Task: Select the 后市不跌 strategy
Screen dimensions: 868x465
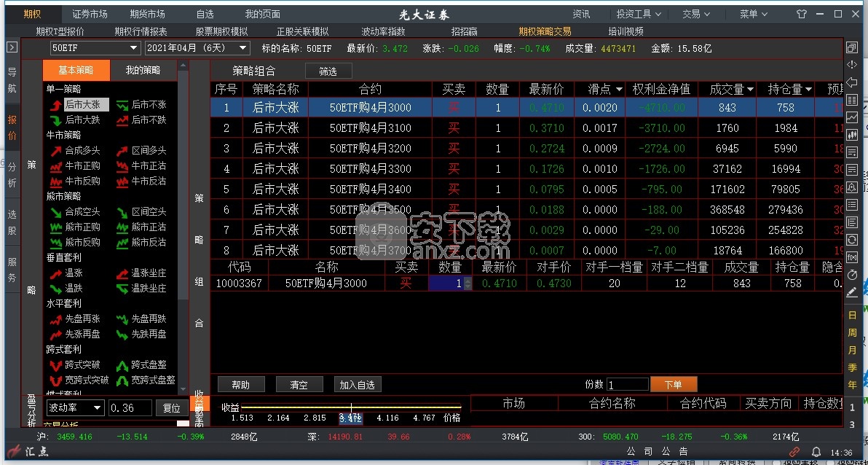Action: 141,120
